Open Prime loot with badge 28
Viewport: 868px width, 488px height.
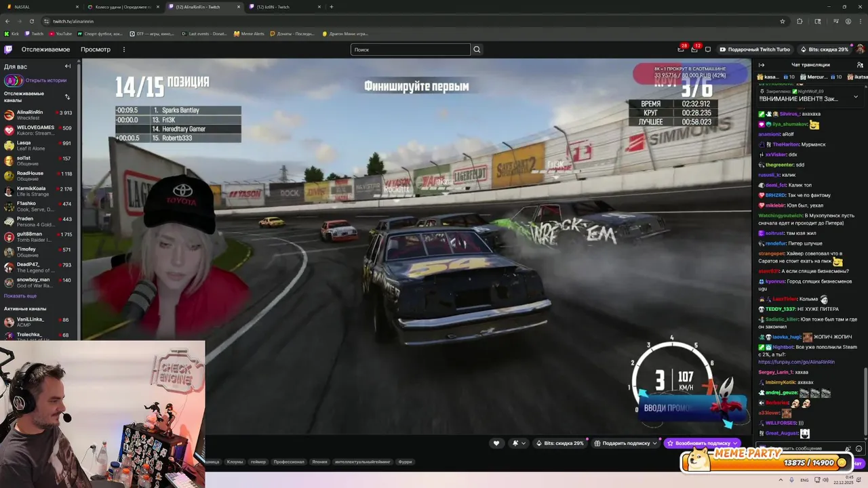click(681, 49)
